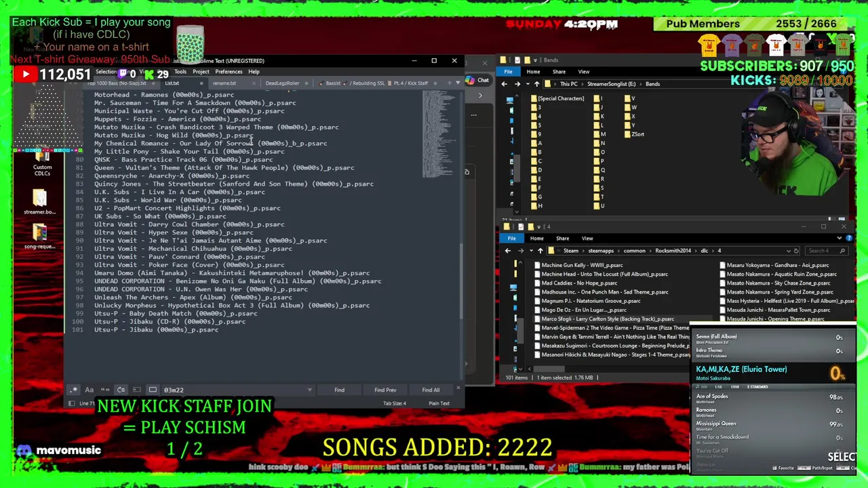This screenshot has height=488, width=868.
Task: Open the A folder in Bands
Action: [536, 143]
